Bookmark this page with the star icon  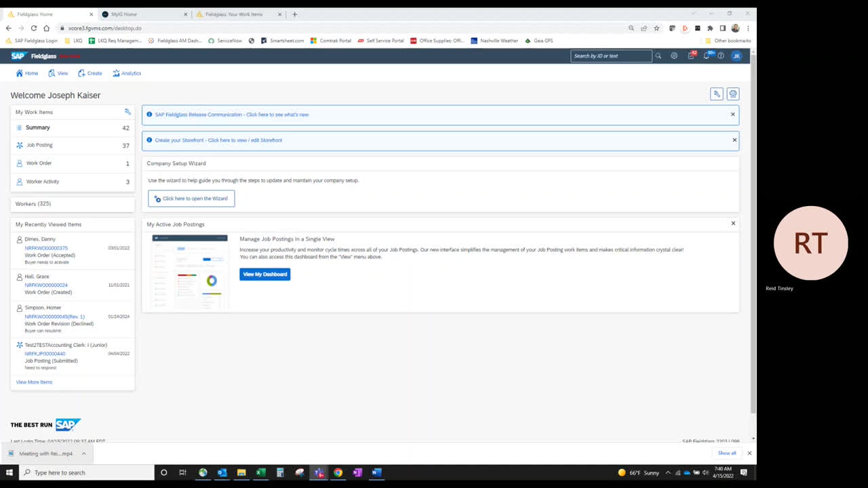click(x=656, y=28)
